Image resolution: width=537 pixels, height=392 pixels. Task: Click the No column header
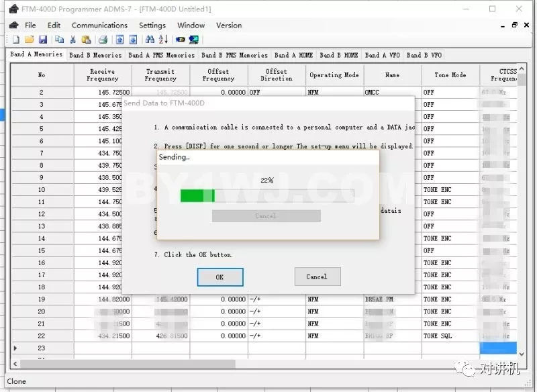[x=42, y=75]
